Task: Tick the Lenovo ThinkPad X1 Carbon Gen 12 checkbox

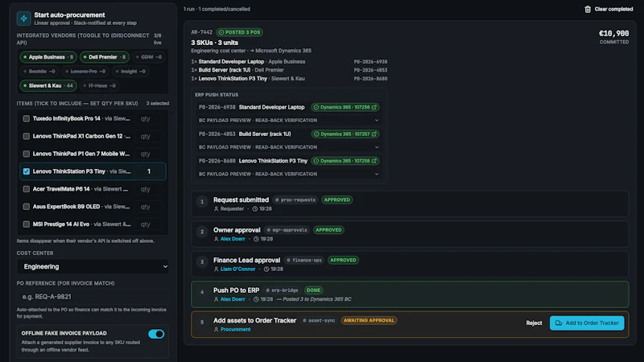Action: pos(27,136)
